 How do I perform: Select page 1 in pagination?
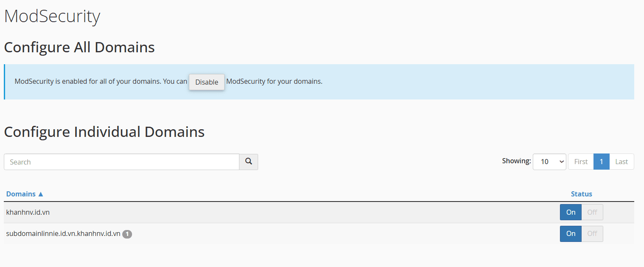(602, 162)
